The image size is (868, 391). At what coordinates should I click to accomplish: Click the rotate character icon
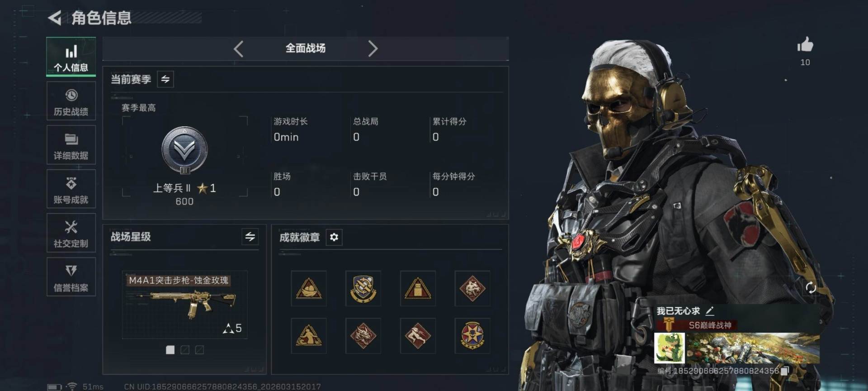point(811,287)
